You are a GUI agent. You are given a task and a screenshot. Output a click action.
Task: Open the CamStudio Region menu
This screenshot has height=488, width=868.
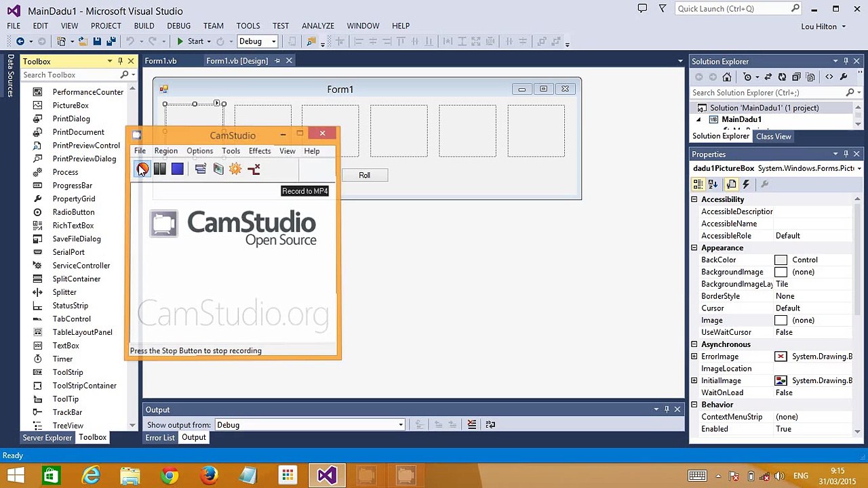tap(165, 151)
